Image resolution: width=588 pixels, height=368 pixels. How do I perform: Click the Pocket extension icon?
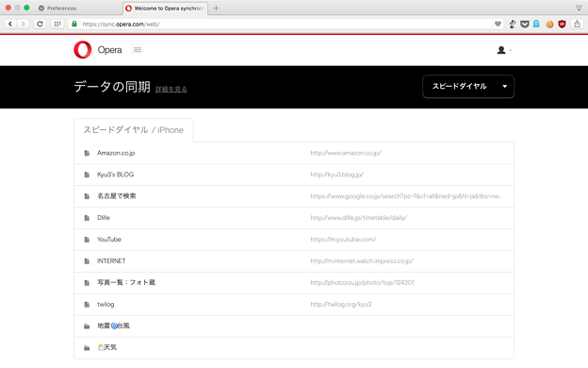(x=525, y=24)
